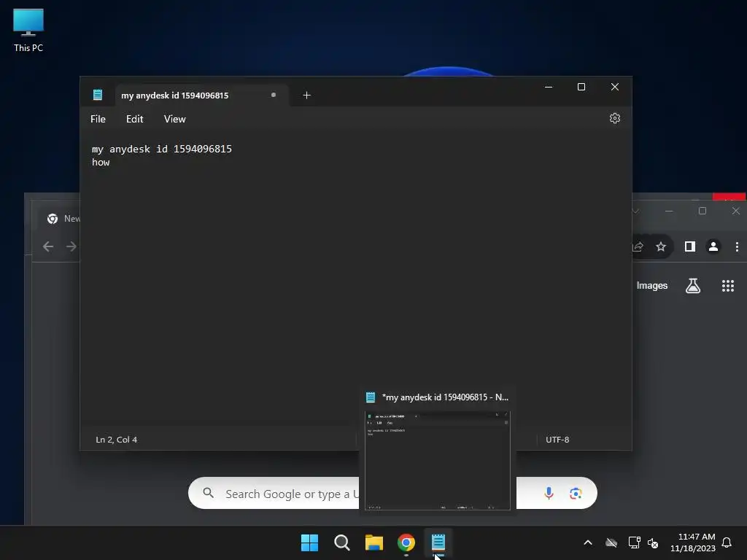
Task: Start voice search with the microphone icon
Action: pyautogui.click(x=549, y=494)
